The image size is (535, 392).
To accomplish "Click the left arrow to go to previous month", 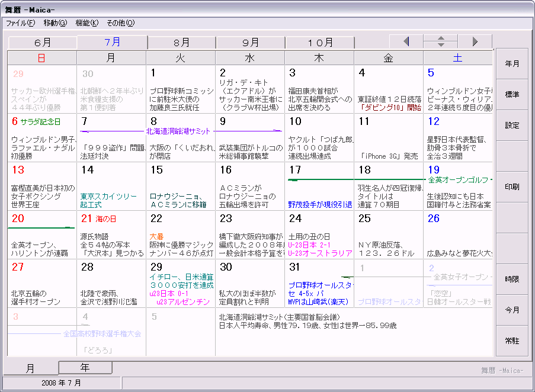I will point(406,41).
